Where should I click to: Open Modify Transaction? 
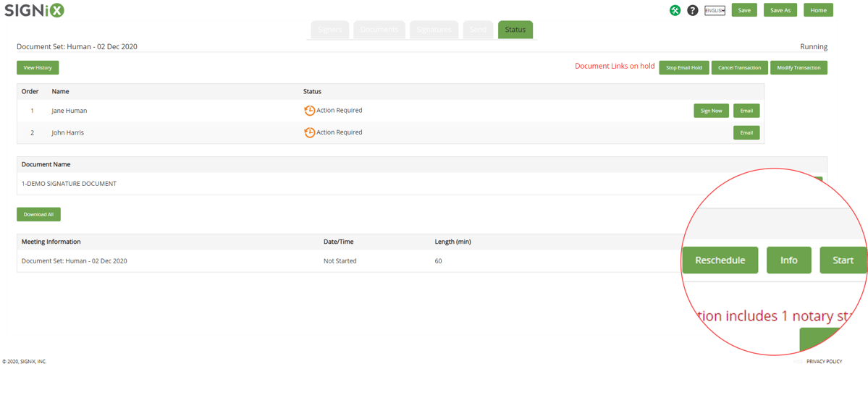799,67
